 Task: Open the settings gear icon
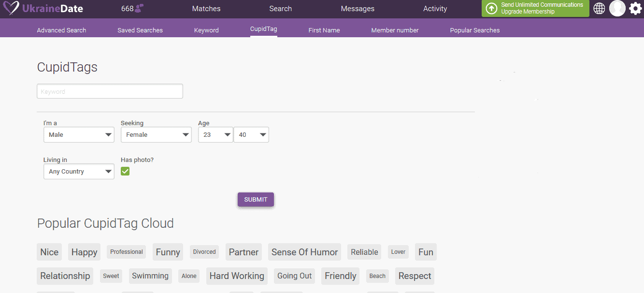click(635, 8)
